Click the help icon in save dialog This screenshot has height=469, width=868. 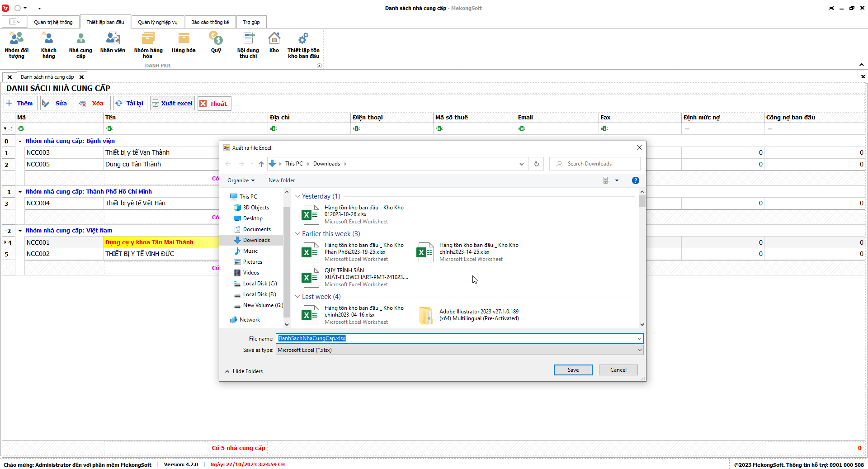635,180
